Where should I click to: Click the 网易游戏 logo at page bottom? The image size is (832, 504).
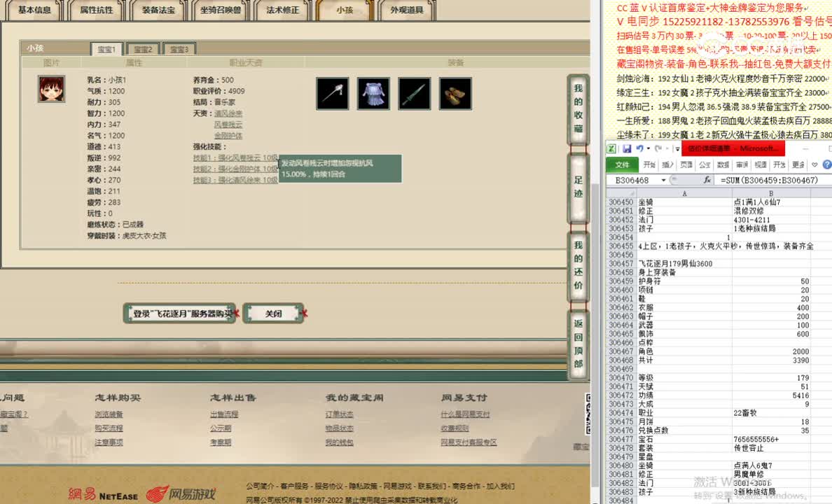point(180,492)
